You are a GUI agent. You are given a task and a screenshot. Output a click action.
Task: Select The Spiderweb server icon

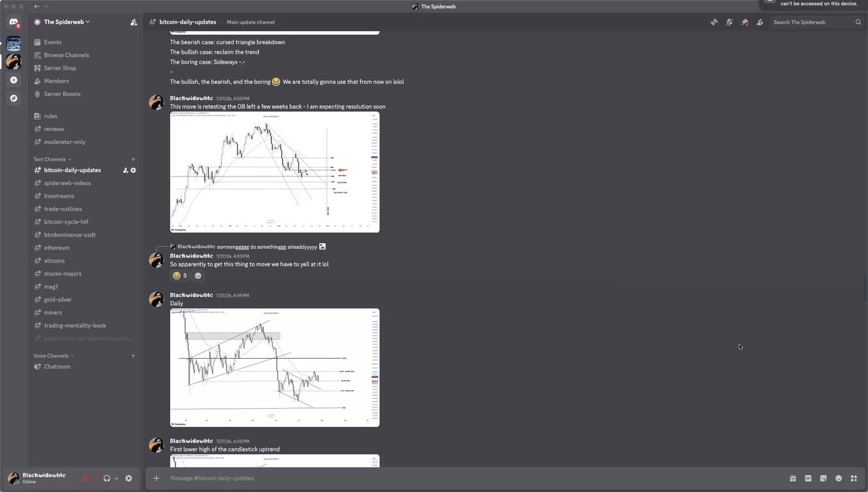[x=14, y=61]
